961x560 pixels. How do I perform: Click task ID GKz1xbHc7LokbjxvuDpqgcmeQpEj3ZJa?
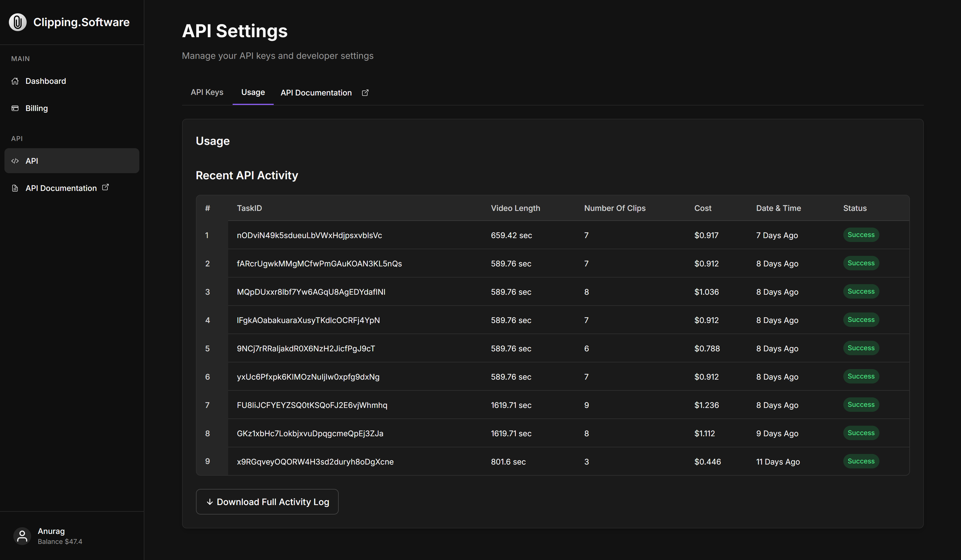(x=310, y=433)
